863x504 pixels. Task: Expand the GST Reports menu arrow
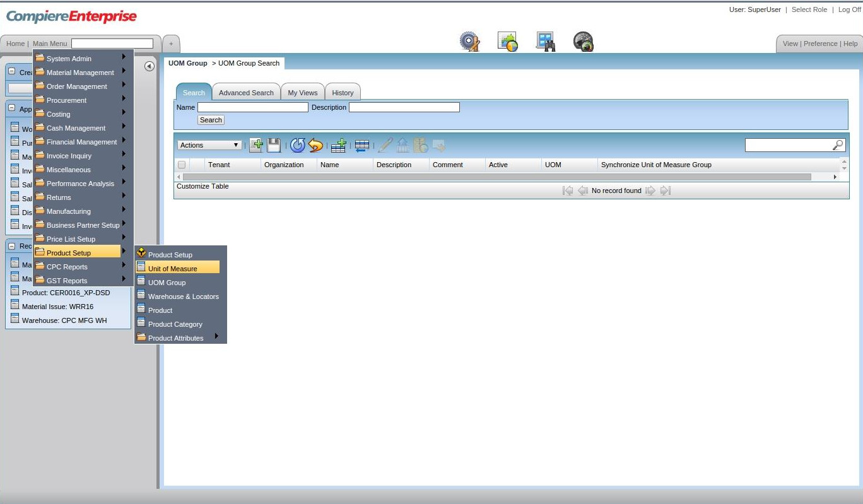(x=124, y=279)
